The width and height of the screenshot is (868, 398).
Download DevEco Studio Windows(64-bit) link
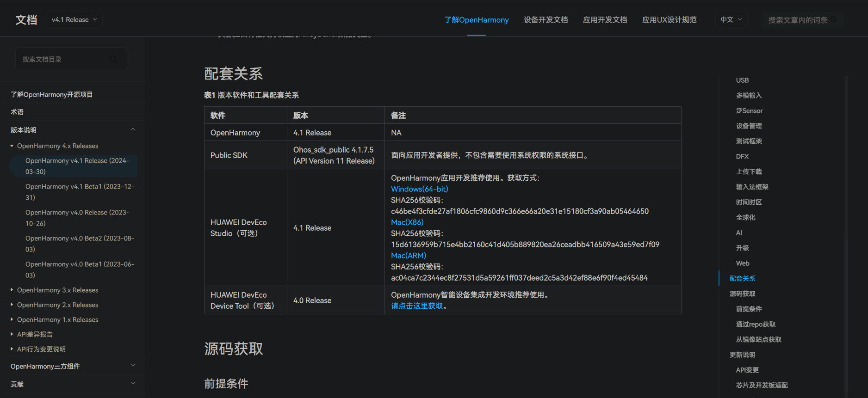coord(420,189)
